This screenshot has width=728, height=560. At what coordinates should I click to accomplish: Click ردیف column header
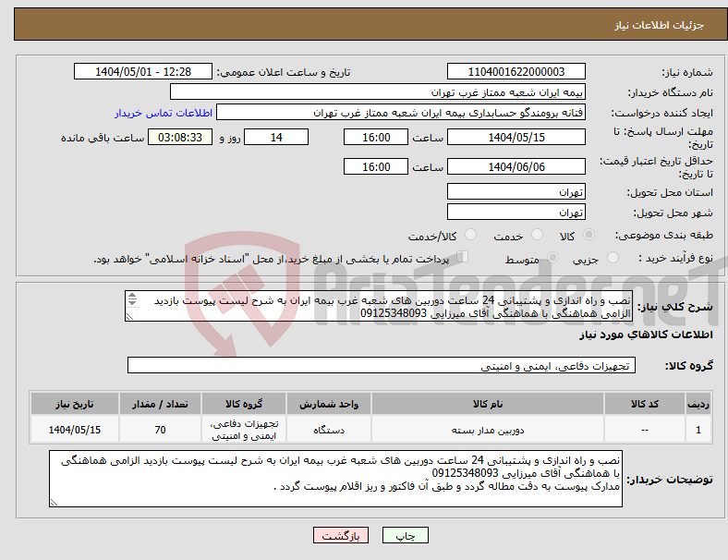(698, 404)
